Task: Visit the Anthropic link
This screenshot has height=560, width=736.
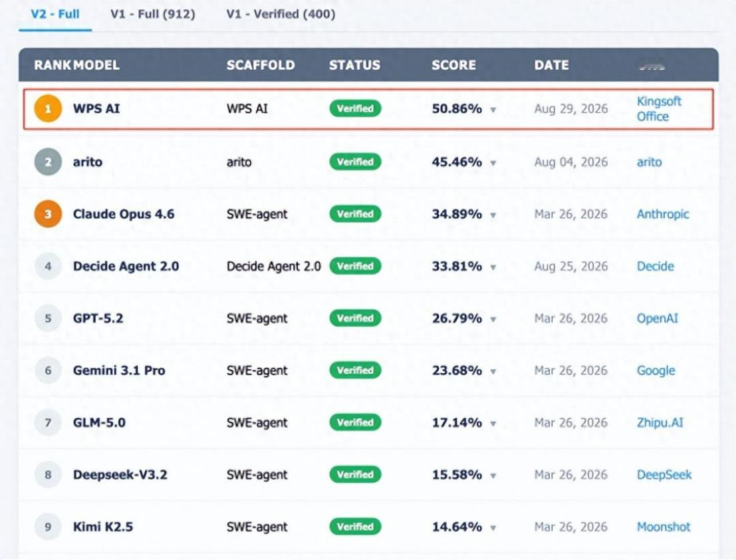Action: 663,214
